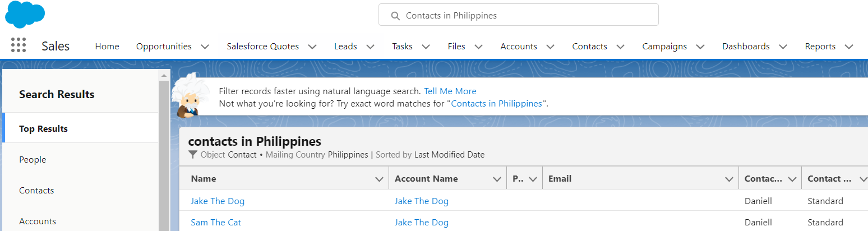Open Sam The Cat contact record
Screen dimensions: 868x231
[216, 222]
